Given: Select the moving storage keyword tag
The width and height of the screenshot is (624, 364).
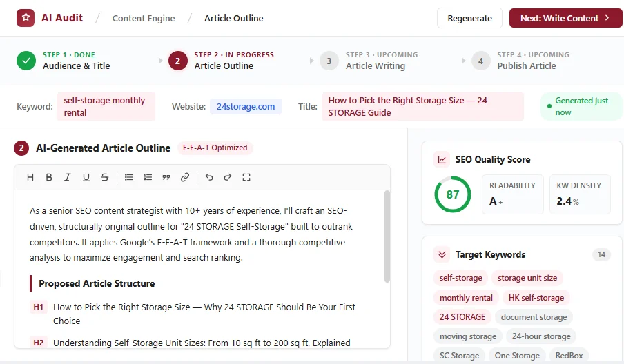Looking at the screenshot, I should pos(468,336).
